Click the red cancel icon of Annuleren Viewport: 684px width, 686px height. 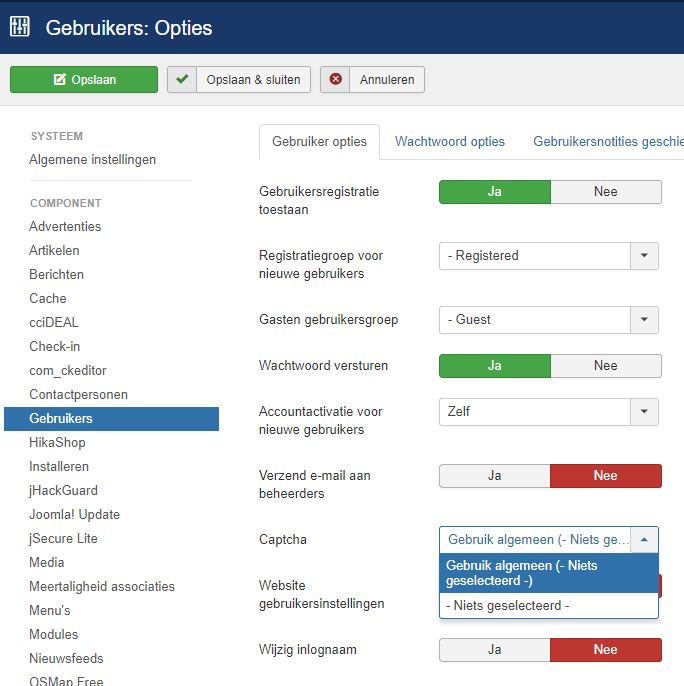[x=336, y=80]
